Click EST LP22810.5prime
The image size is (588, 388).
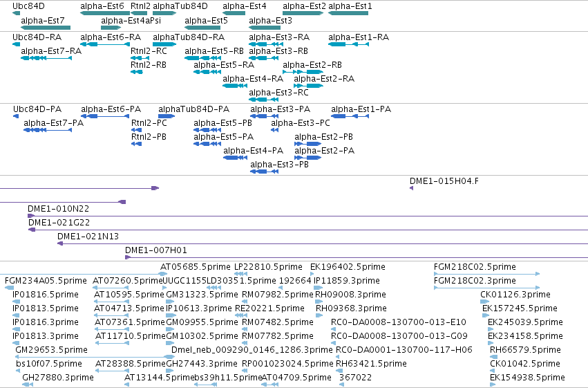click(240, 274)
